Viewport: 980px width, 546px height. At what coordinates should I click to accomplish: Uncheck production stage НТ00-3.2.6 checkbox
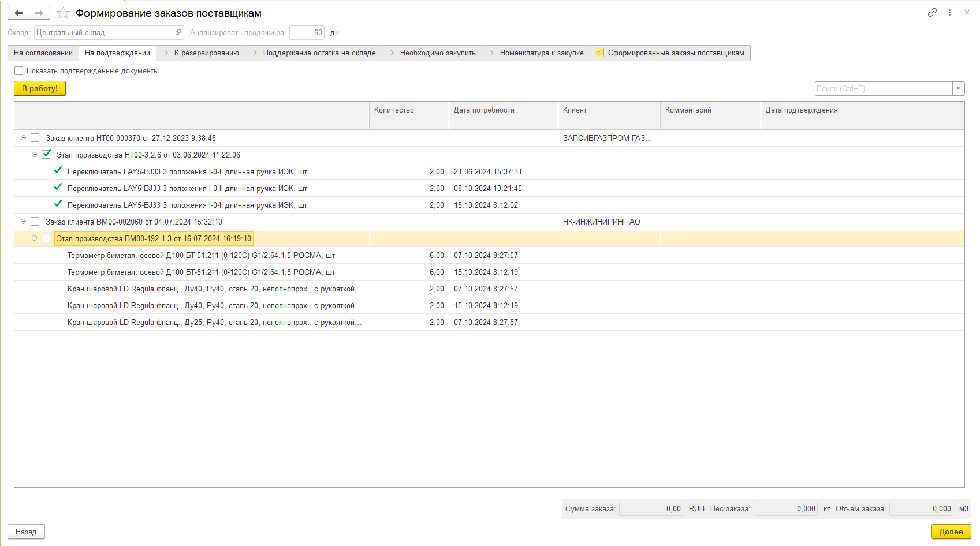46,155
